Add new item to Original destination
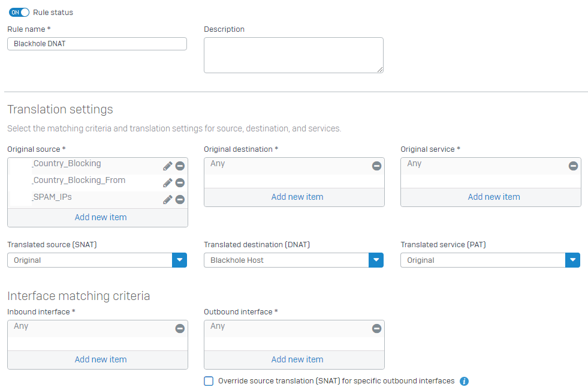 [297, 197]
